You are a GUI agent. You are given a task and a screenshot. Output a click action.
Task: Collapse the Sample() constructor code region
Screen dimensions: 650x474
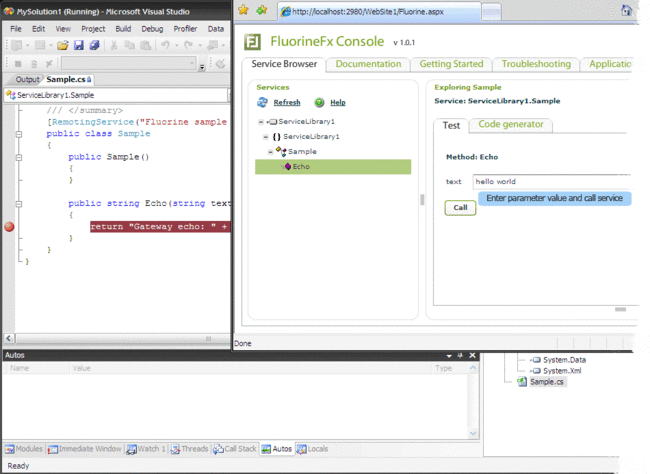[19, 157]
